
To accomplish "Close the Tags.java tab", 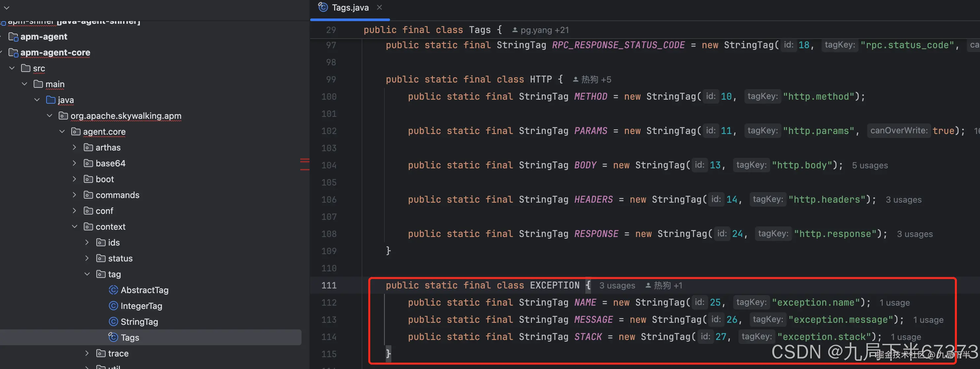I will click(379, 7).
